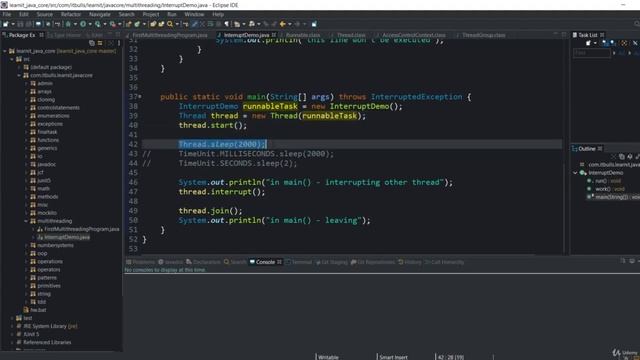Click the Collapse All icon in Package Explorer
Screen dimensions: 640x360
pos(92,43)
